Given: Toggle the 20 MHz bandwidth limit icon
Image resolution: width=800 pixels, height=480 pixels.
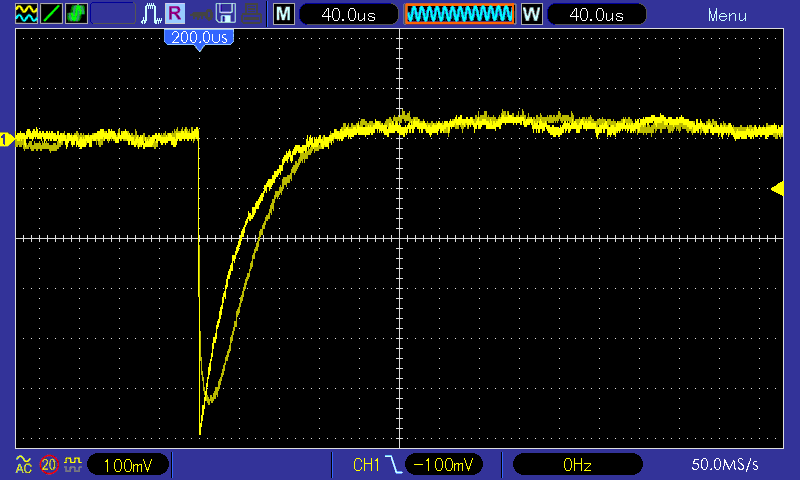Looking at the screenshot, I should [x=49, y=465].
